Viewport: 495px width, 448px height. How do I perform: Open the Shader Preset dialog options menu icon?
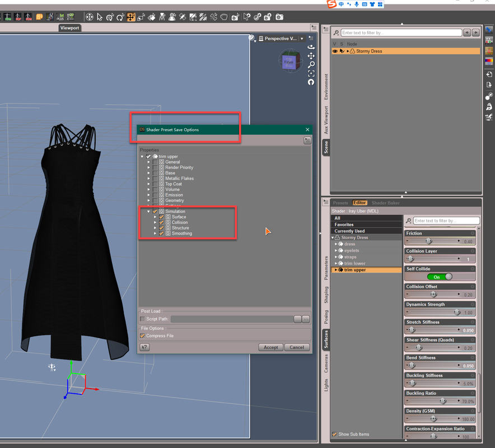pos(307,141)
